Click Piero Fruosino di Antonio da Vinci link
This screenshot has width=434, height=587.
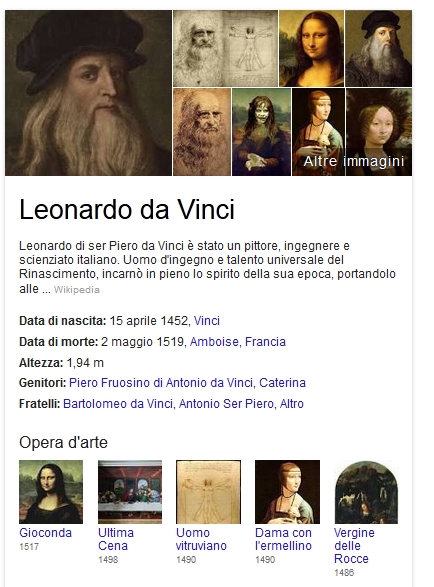tap(161, 383)
